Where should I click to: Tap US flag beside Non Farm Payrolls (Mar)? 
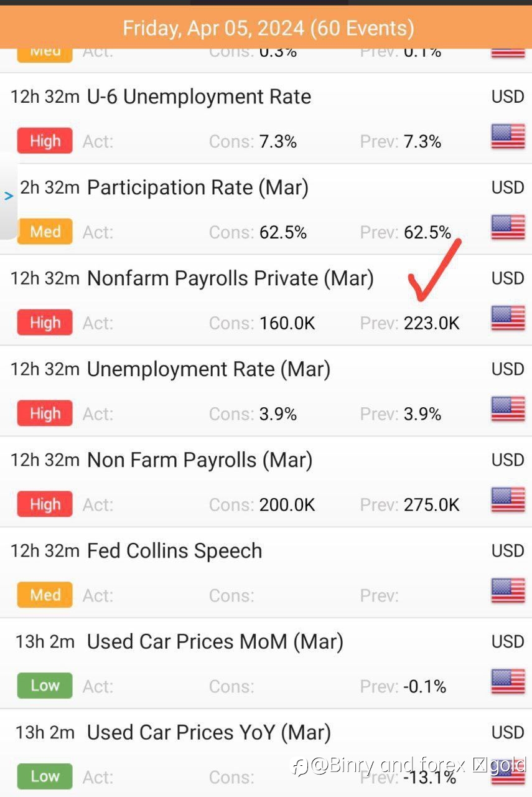tap(508, 500)
